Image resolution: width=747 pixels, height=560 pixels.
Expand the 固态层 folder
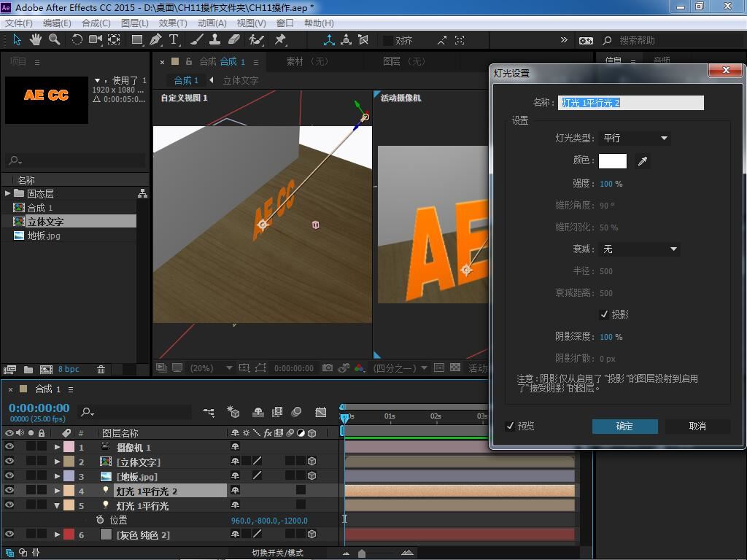[x=7, y=193]
